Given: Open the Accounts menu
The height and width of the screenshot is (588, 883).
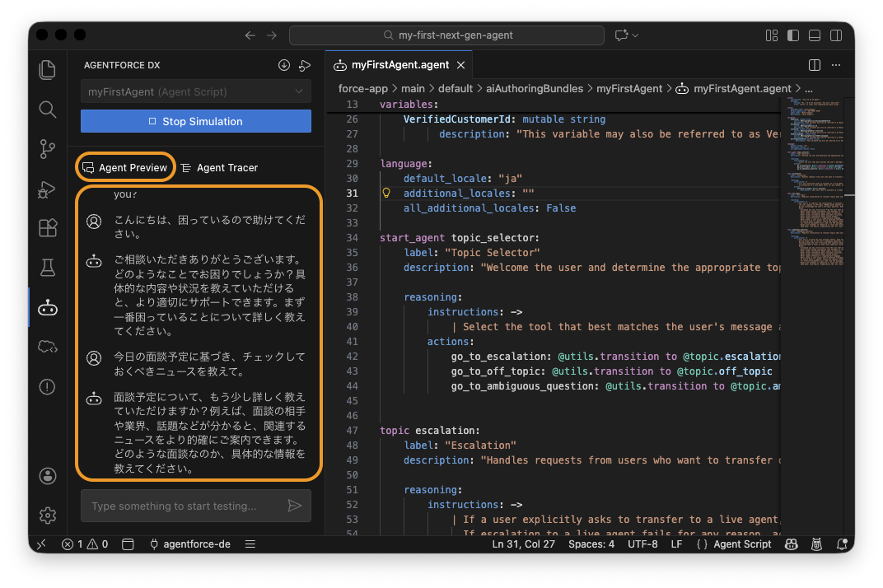Looking at the screenshot, I should (47, 476).
